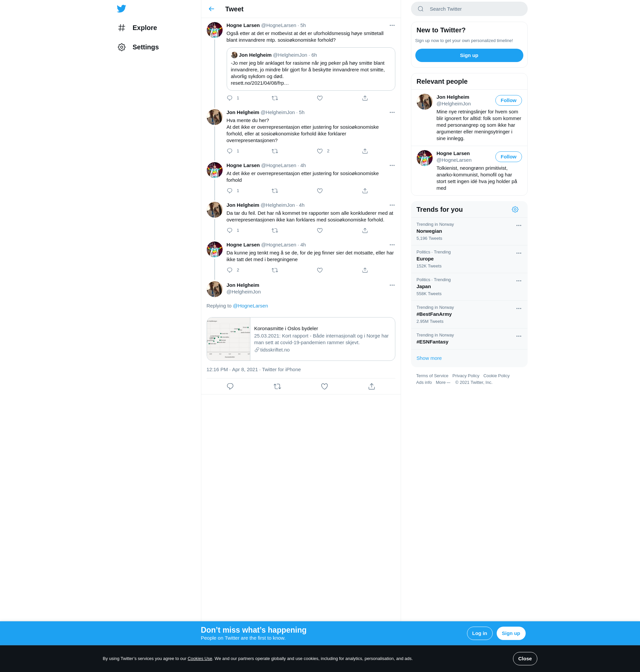Follow Hogne Larsen
Viewport: 640px width, 672px height.
tap(508, 157)
